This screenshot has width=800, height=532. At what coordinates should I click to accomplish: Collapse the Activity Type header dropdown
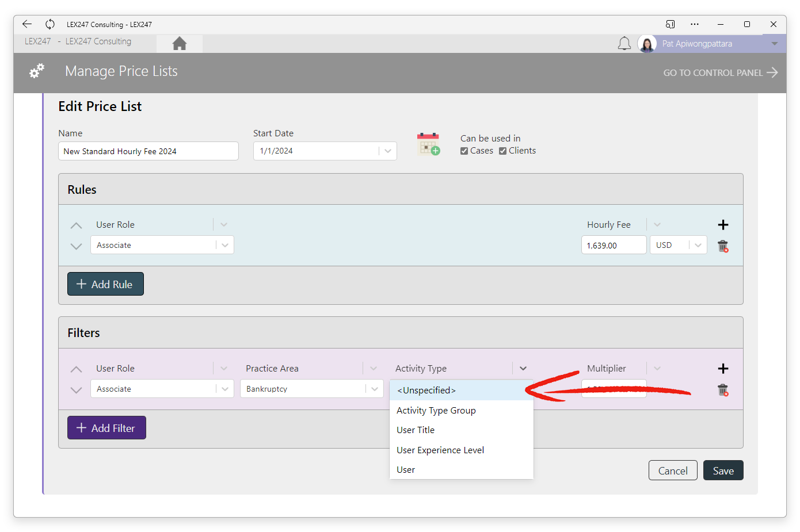point(523,369)
